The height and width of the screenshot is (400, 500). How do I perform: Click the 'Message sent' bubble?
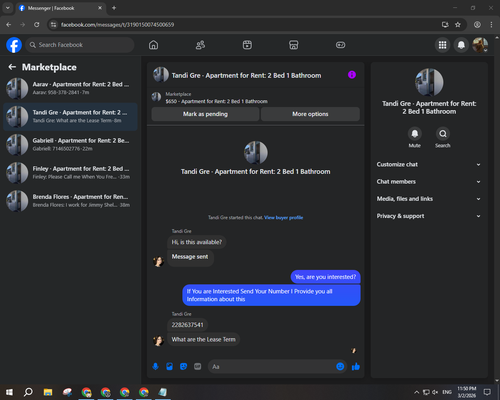[190, 257]
